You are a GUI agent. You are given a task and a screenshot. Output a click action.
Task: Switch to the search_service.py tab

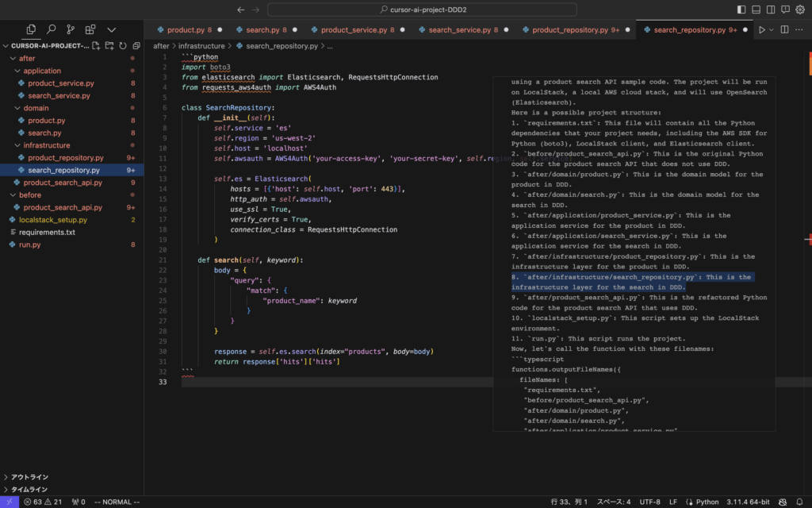(x=463, y=29)
